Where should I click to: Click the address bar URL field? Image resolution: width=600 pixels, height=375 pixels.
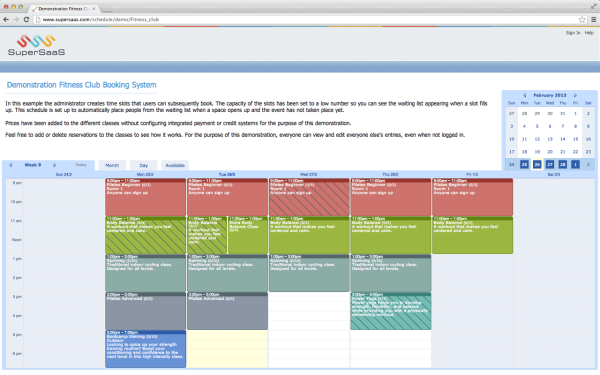click(x=306, y=20)
